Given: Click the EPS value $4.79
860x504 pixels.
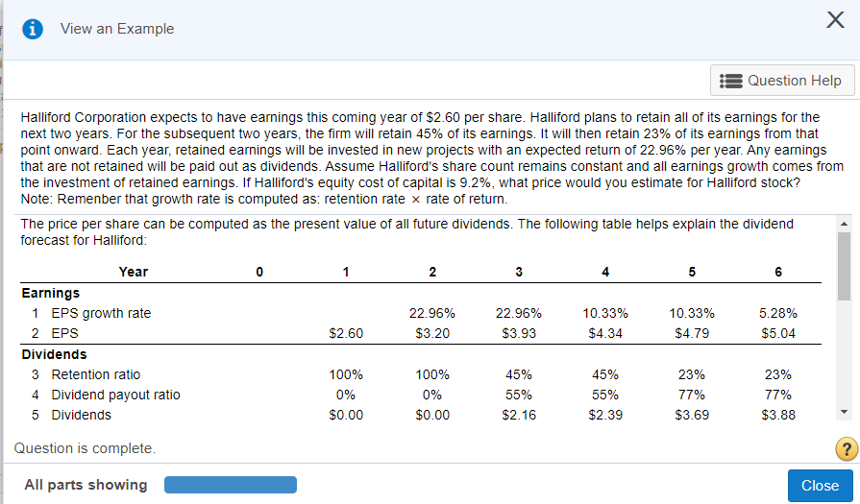Looking at the screenshot, I should [x=692, y=334].
